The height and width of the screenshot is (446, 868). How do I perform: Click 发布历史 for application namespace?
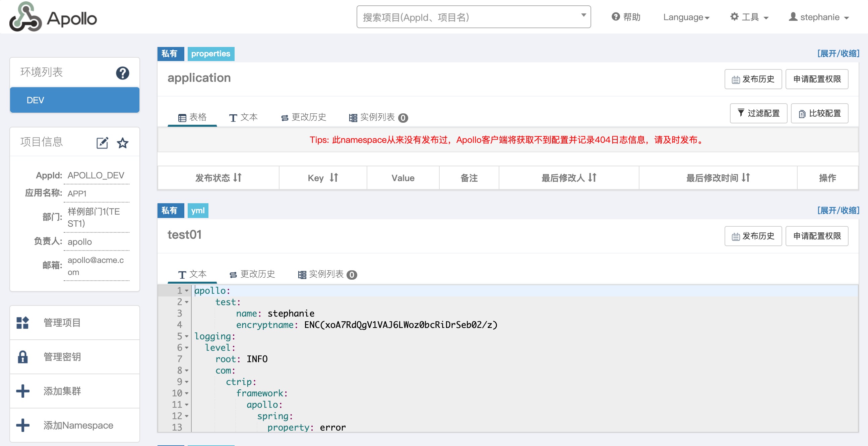pos(753,79)
